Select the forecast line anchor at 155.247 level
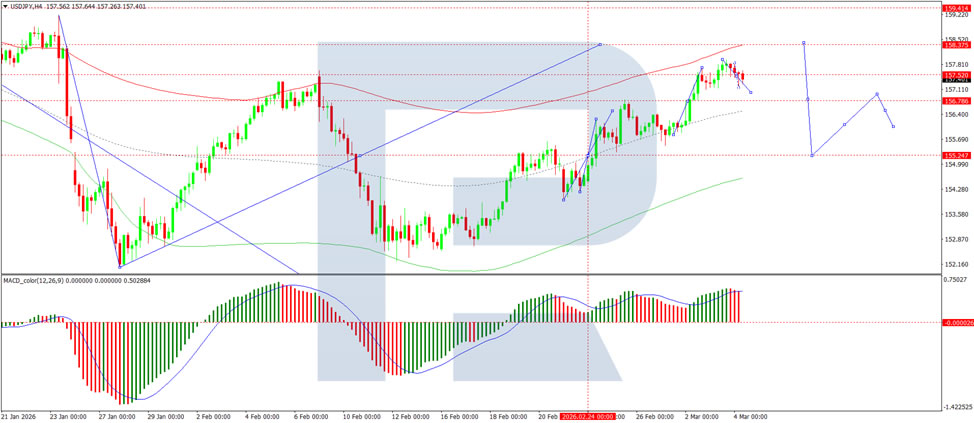This screenshot has height=423, width=974. [x=812, y=155]
